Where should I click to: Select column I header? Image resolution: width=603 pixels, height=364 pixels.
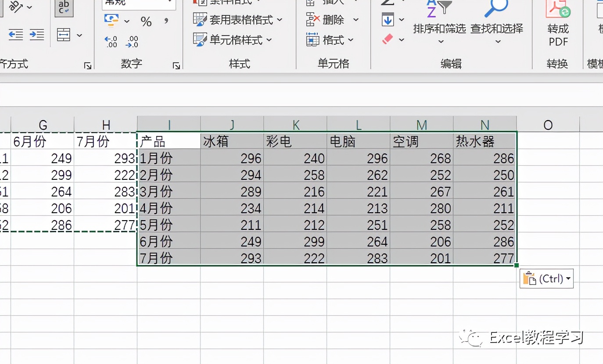[169, 125]
